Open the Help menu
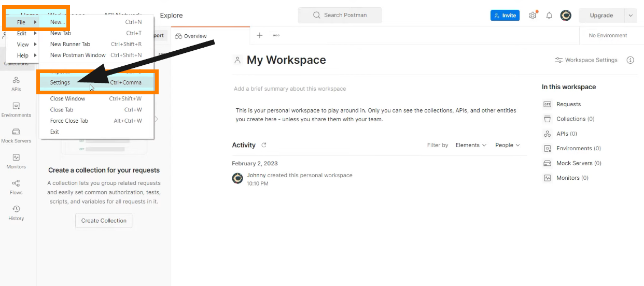644x286 pixels. [22, 55]
